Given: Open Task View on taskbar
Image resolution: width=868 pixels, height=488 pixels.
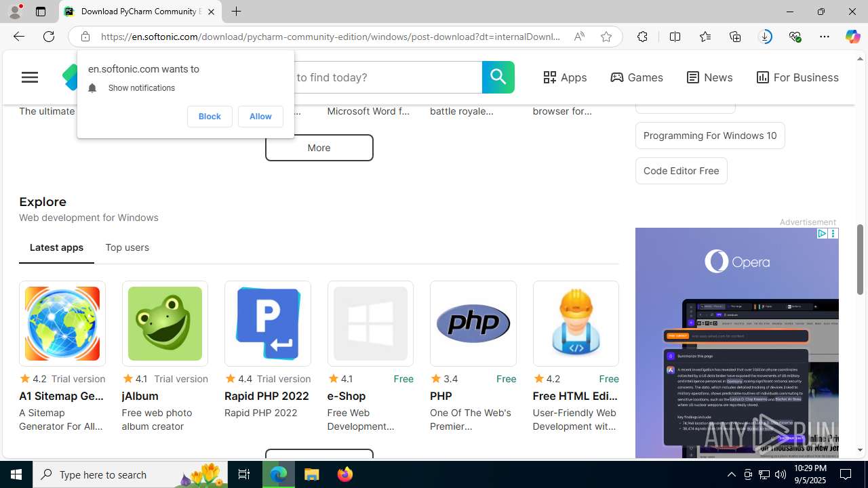Looking at the screenshot, I should (x=244, y=474).
